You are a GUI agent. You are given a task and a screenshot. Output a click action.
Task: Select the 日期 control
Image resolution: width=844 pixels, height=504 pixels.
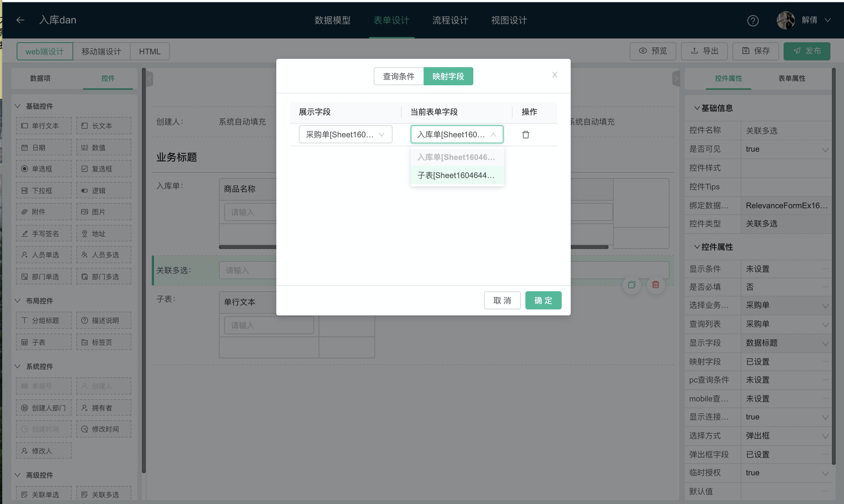point(44,148)
